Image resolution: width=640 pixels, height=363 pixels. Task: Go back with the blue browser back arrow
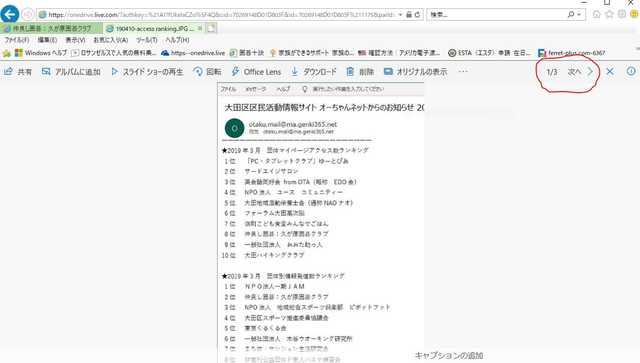point(10,14)
